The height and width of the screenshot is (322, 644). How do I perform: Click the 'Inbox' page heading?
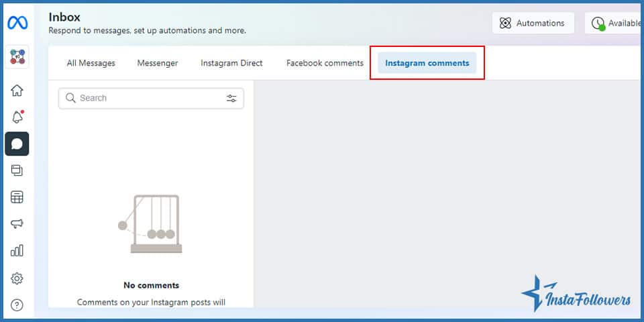coord(64,17)
